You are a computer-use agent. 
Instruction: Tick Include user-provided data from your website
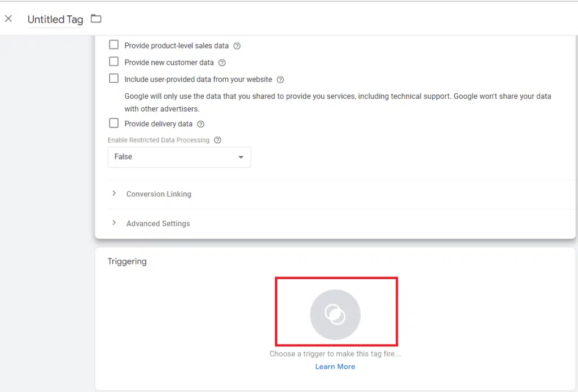114,79
